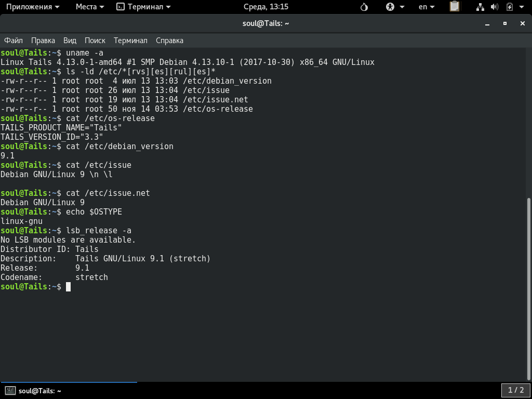Expand the system menu arrow beside battery
This screenshot has width=532, height=399.
522,7
